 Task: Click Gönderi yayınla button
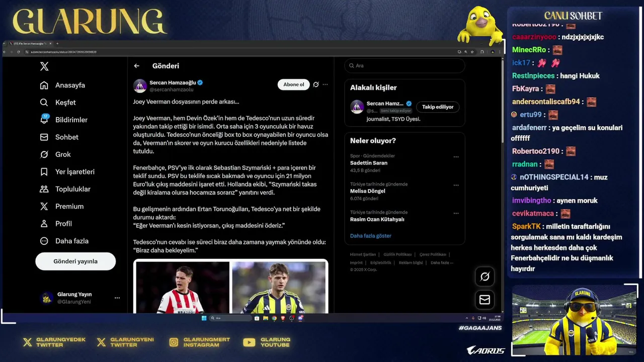tap(75, 261)
